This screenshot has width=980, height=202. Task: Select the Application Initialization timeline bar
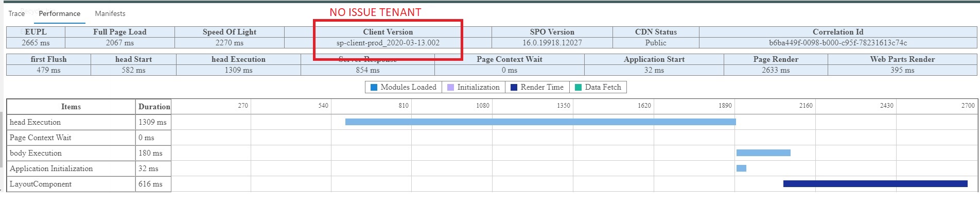click(x=741, y=169)
